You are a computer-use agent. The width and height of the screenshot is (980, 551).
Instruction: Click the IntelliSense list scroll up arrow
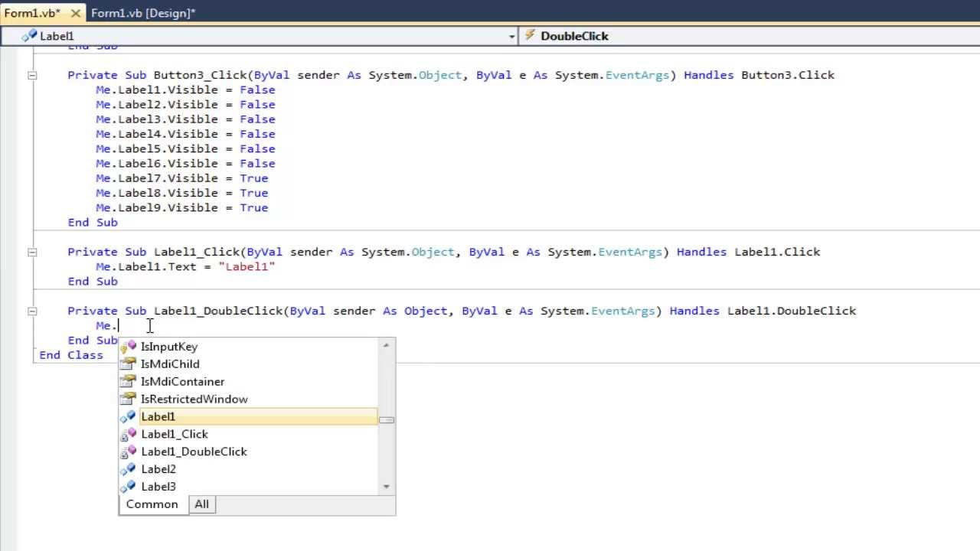pyautogui.click(x=386, y=345)
